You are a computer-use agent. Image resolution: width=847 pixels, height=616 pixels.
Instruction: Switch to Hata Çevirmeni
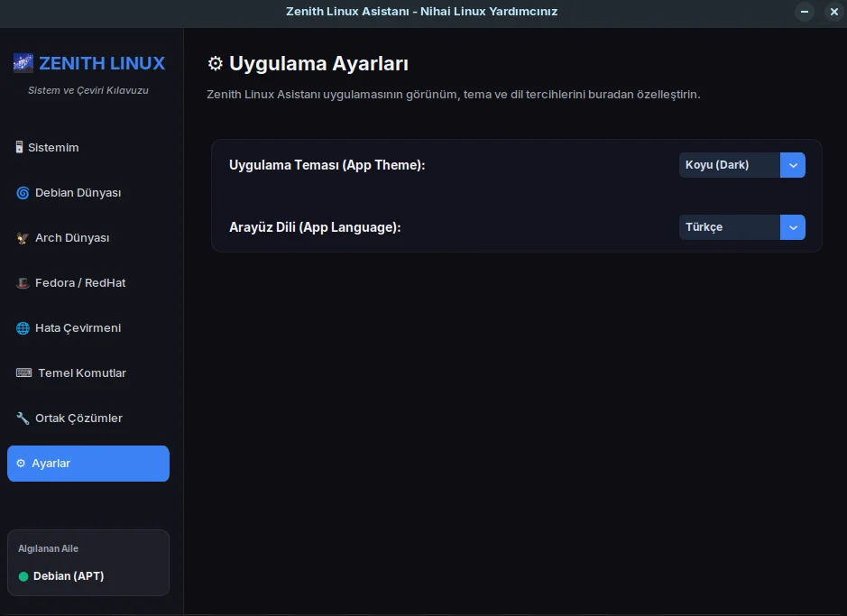coord(88,328)
